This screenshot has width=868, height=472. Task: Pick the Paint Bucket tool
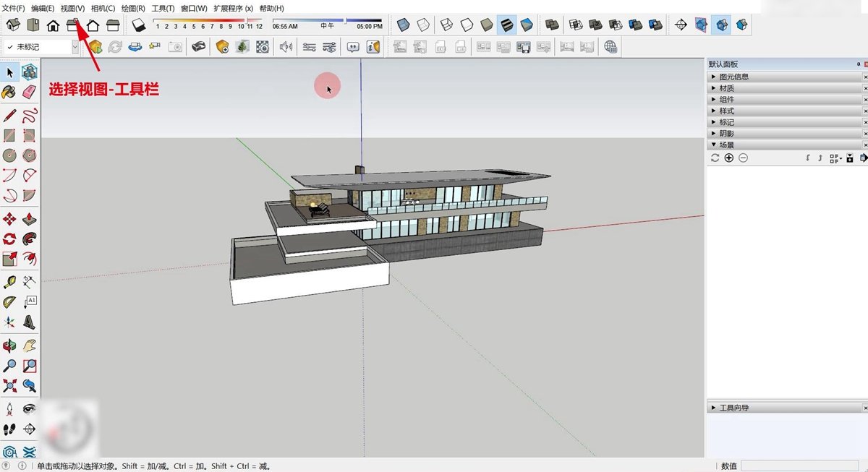9,92
